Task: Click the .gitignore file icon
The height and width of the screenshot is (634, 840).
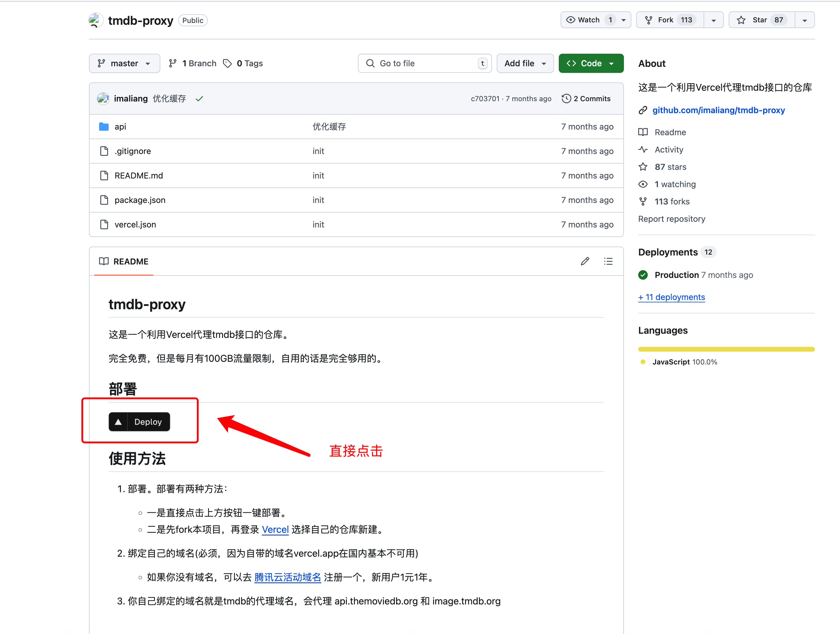Action: click(104, 151)
